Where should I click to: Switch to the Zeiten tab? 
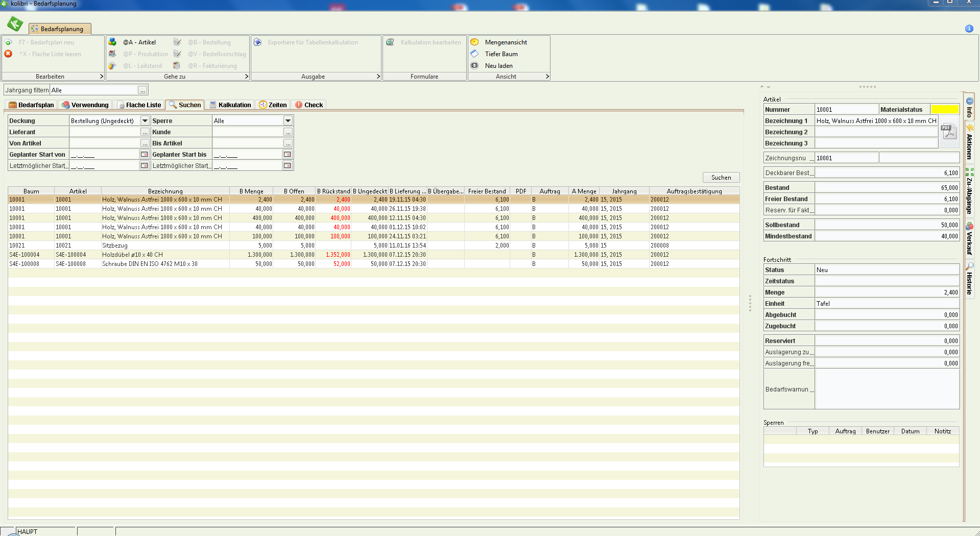tap(273, 105)
